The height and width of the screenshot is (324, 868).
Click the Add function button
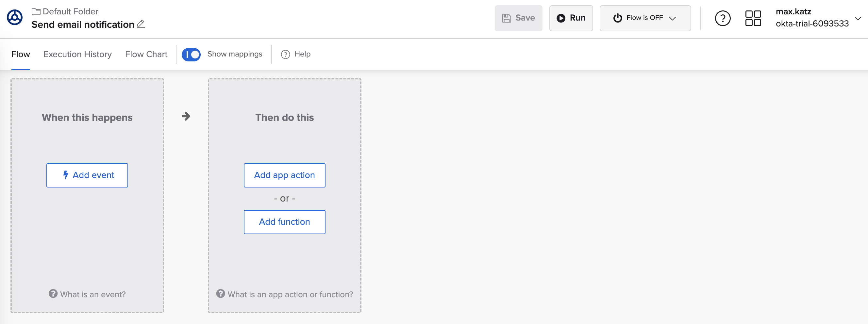284,222
